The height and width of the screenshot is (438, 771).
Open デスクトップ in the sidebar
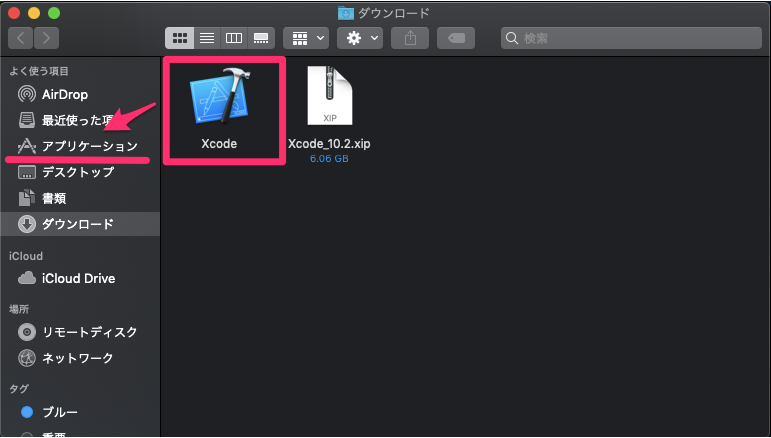80,172
